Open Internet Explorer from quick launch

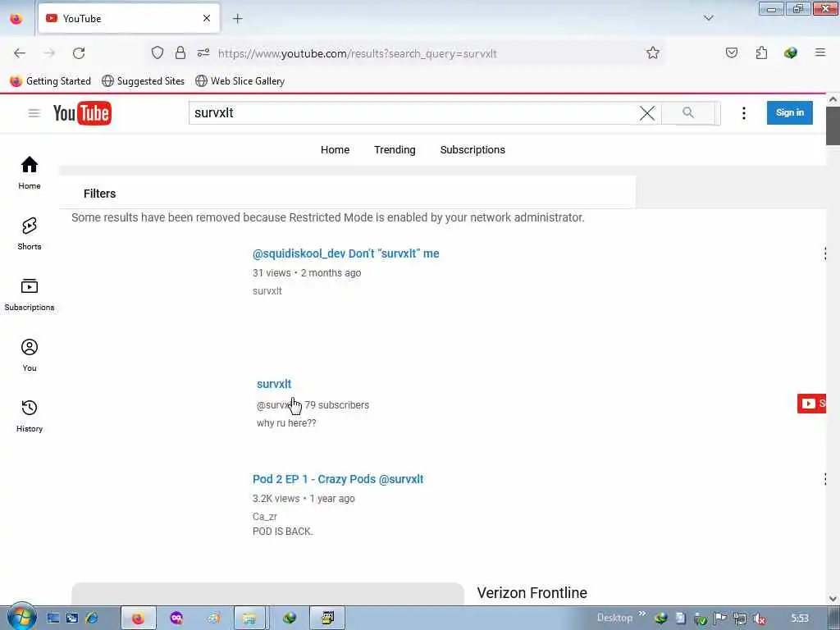coord(92,619)
